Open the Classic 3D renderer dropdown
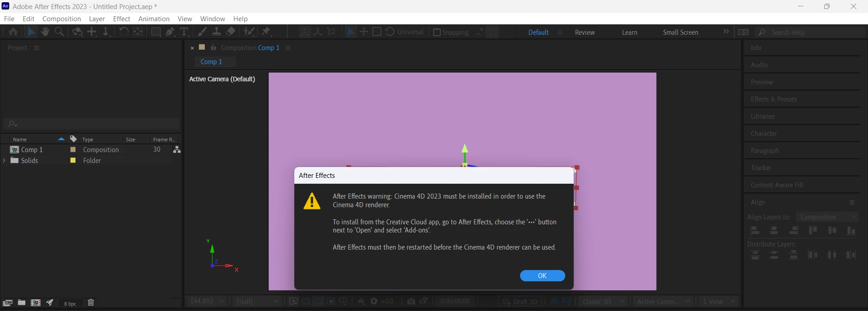The image size is (868, 311). pyautogui.click(x=603, y=302)
